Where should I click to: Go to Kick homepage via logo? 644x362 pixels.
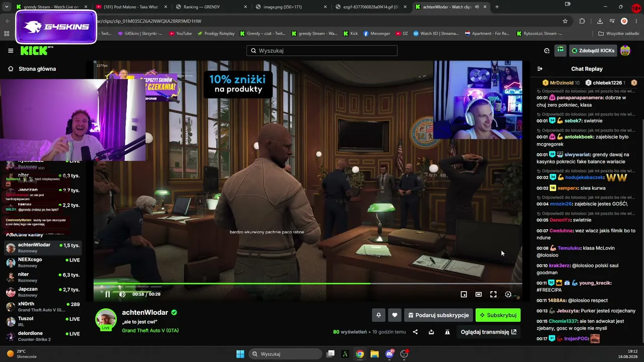(37, 51)
